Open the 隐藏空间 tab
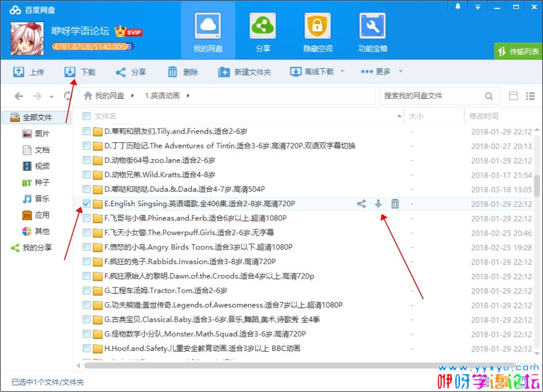This screenshot has height=392, width=543. coord(317,32)
